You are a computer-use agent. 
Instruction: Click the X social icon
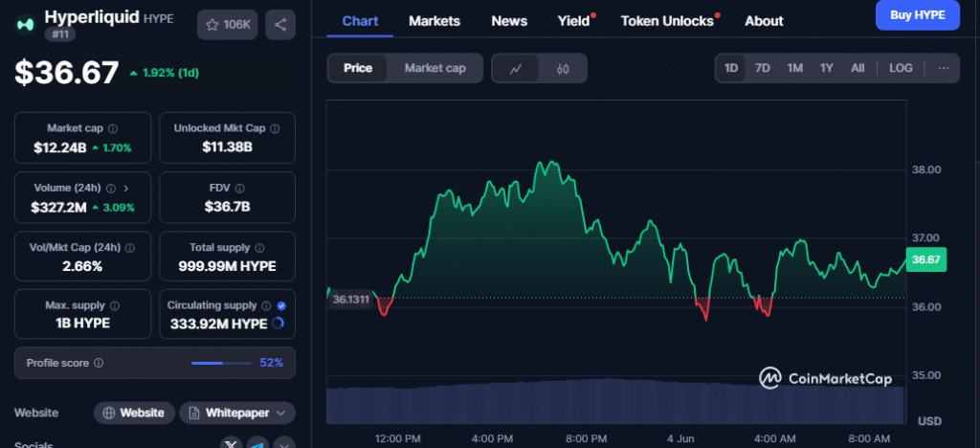tap(232, 444)
